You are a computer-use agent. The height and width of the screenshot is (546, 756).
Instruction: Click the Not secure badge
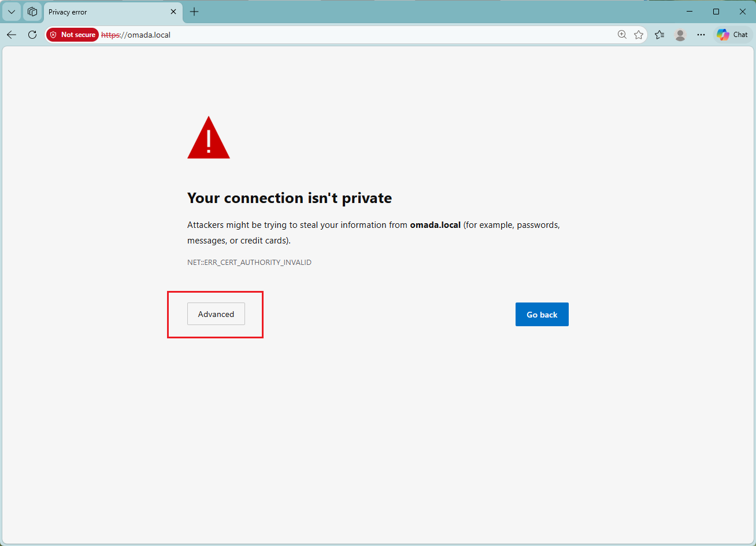click(x=73, y=35)
